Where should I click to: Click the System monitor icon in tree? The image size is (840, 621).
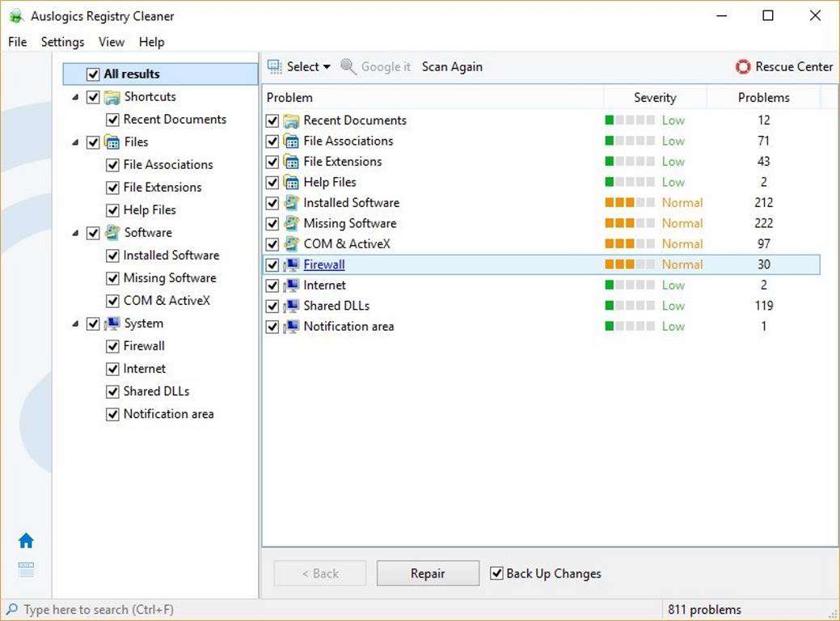pos(112,323)
